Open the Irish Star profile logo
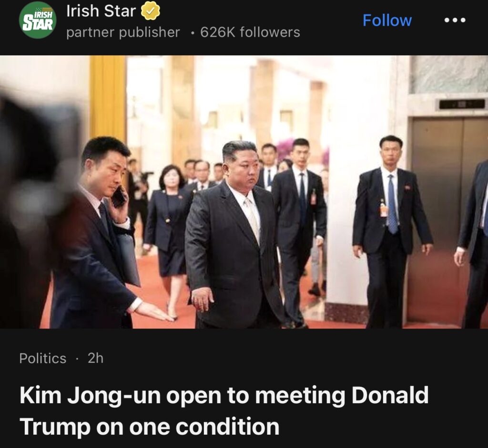 [38, 20]
